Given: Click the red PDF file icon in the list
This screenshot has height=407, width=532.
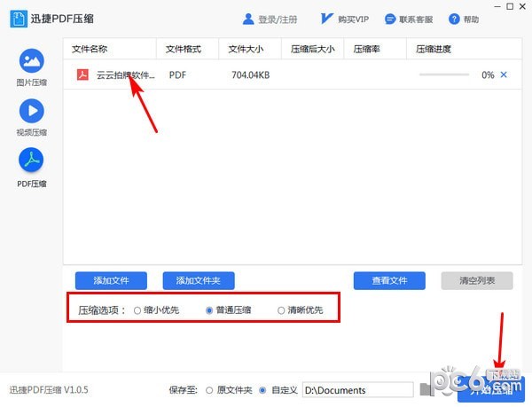Looking at the screenshot, I should (x=82, y=74).
